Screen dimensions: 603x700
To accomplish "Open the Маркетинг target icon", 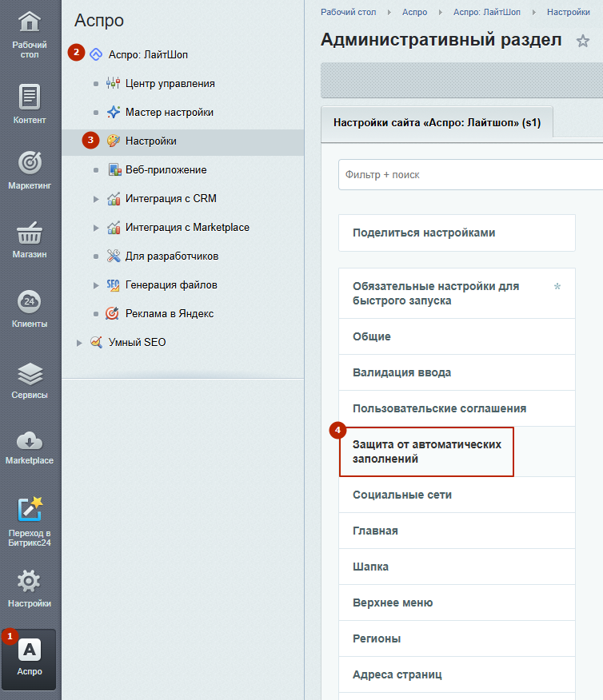I will [x=30, y=162].
